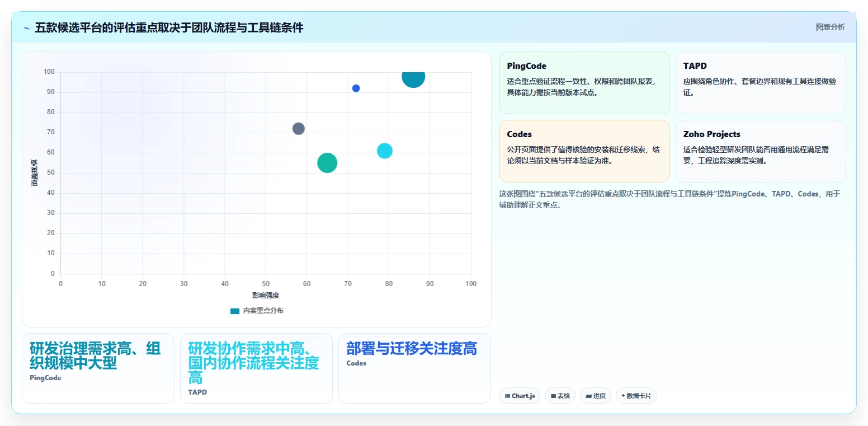Click the green bubble in the chart
868x426 pixels.
click(327, 163)
